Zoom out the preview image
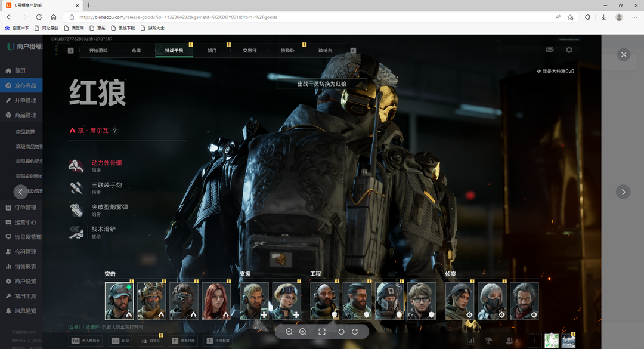 [289, 332]
